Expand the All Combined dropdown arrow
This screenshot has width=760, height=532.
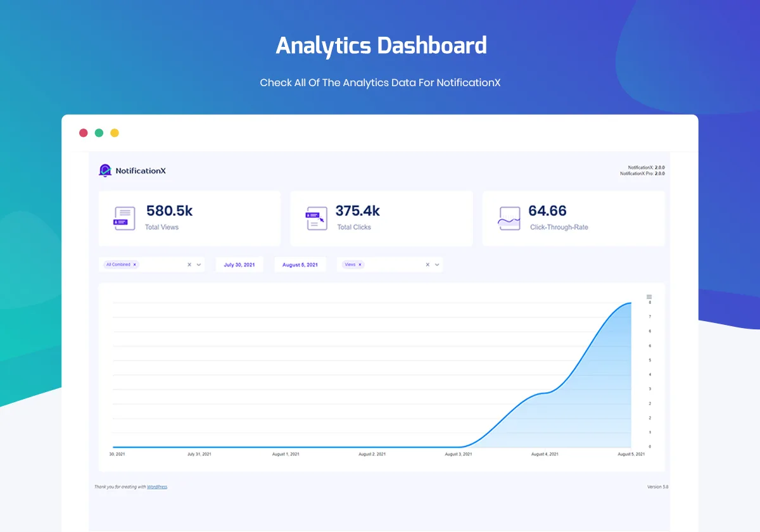point(199,265)
